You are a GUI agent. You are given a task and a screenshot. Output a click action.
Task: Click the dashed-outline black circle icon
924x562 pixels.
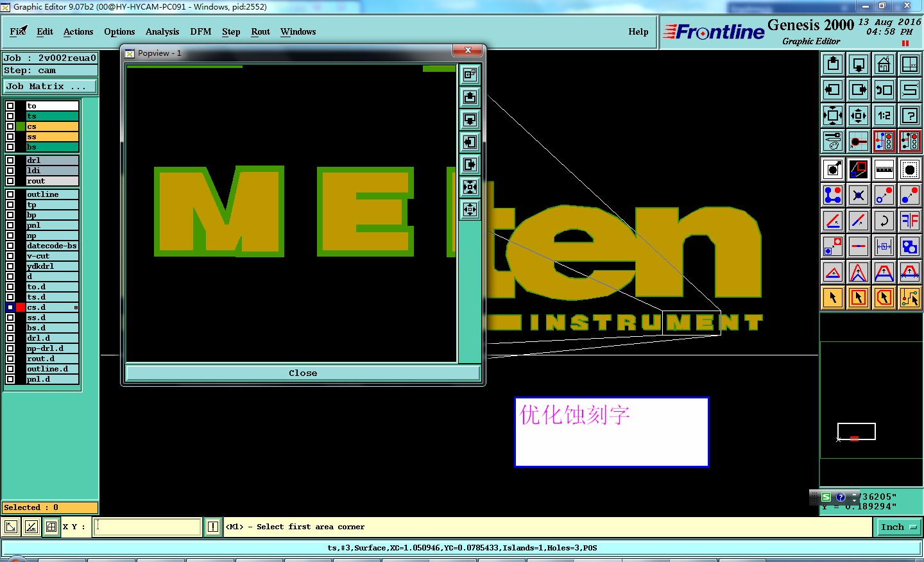[x=910, y=169]
